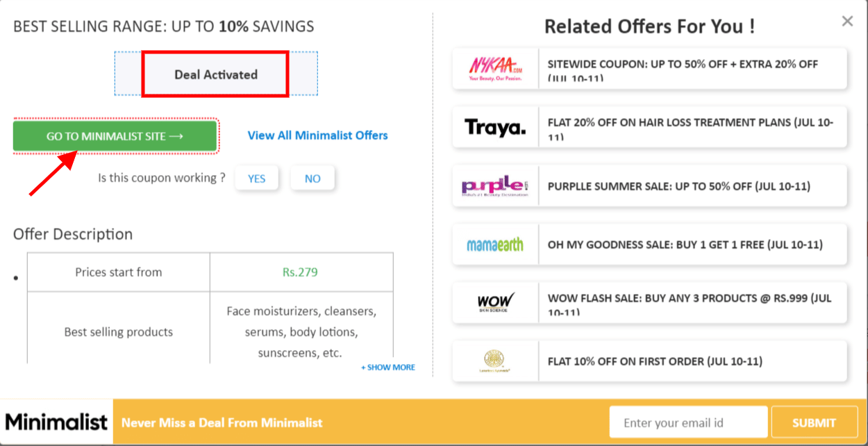The image size is (868, 446).
Task: Open View All Minimalist Offers
Action: (317, 135)
